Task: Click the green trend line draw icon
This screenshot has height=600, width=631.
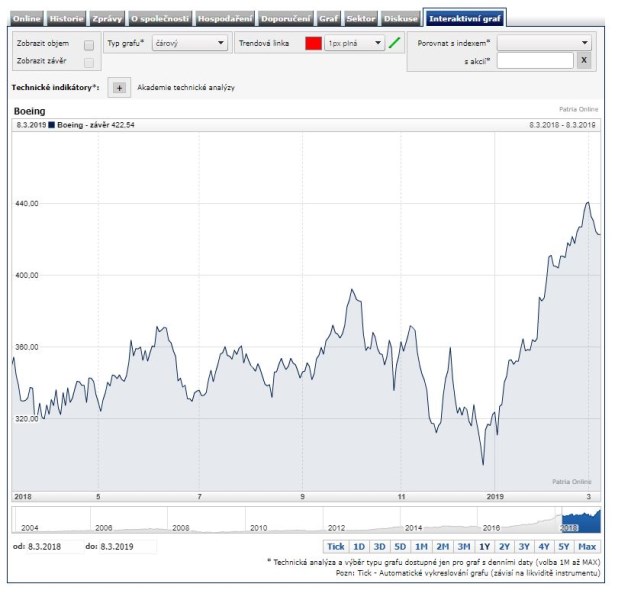Action: (394, 44)
